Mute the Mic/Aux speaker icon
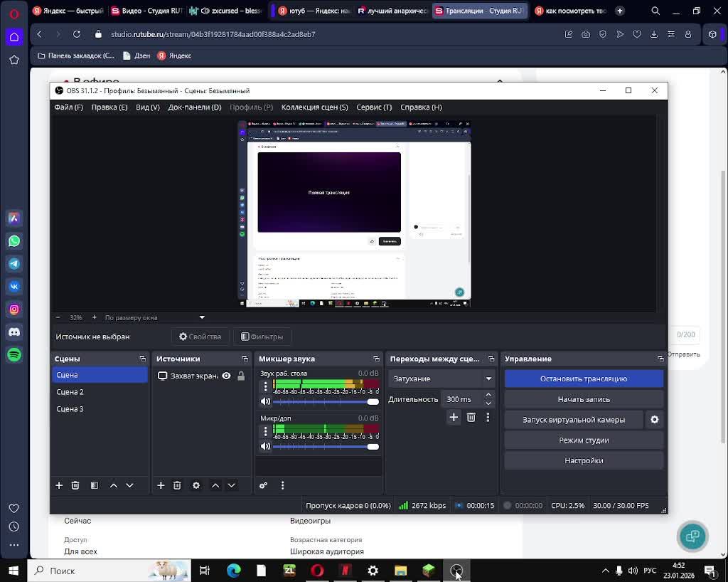 265,446
